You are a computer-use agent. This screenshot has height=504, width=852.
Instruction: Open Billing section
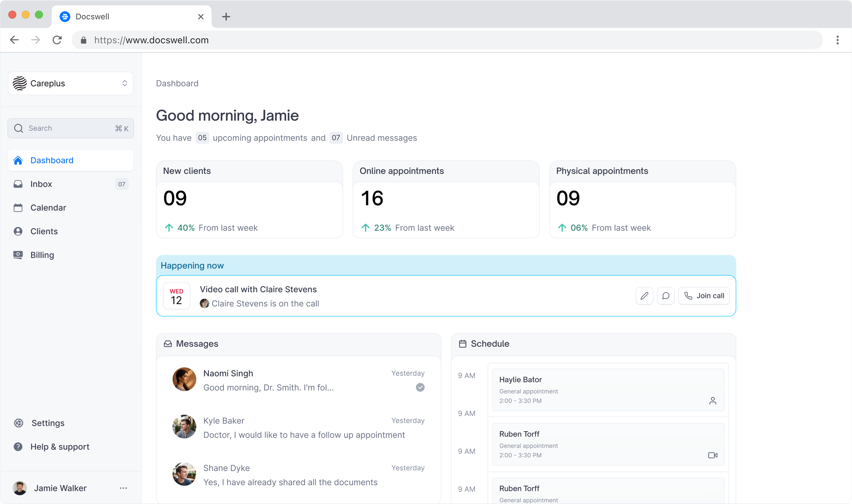71,255
